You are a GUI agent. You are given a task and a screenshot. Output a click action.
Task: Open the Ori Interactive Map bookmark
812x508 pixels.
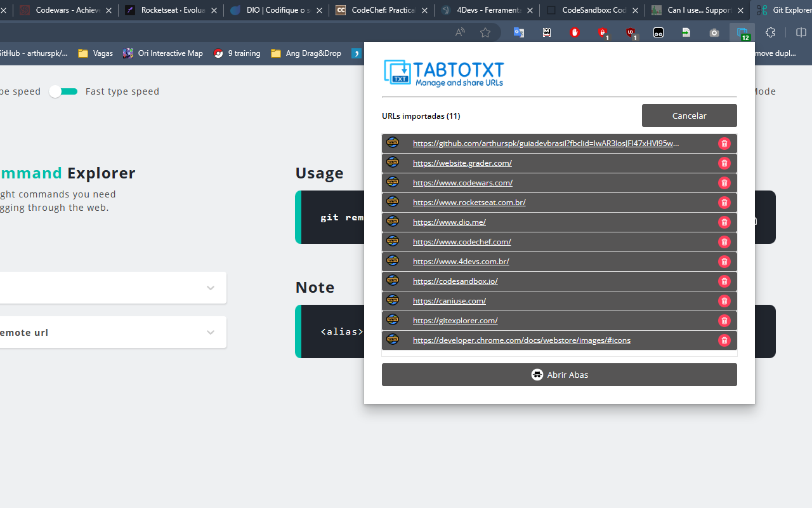tap(163, 53)
